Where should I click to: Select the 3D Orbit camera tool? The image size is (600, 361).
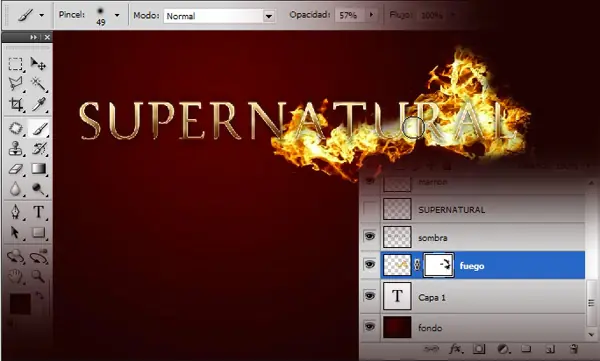pyautogui.click(x=38, y=256)
